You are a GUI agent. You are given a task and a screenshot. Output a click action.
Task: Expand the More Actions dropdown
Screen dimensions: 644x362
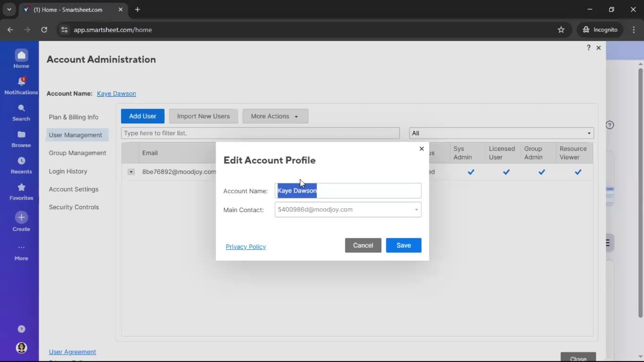tap(275, 116)
